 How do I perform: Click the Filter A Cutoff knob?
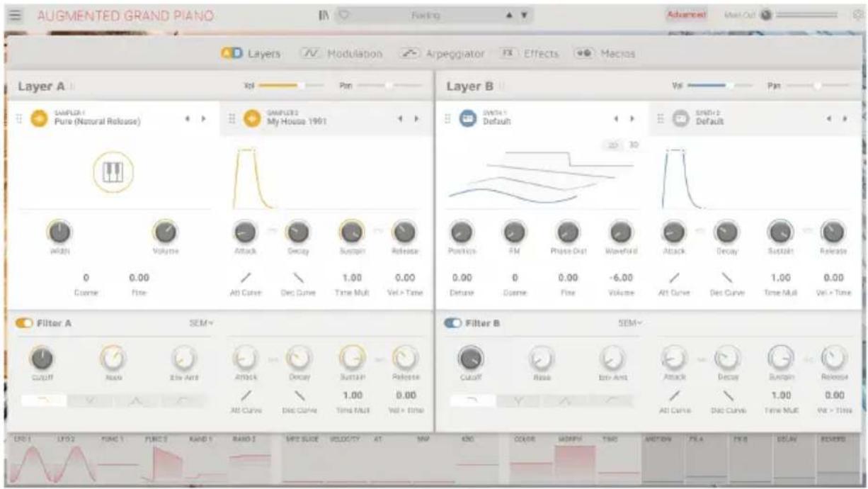[x=41, y=359]
